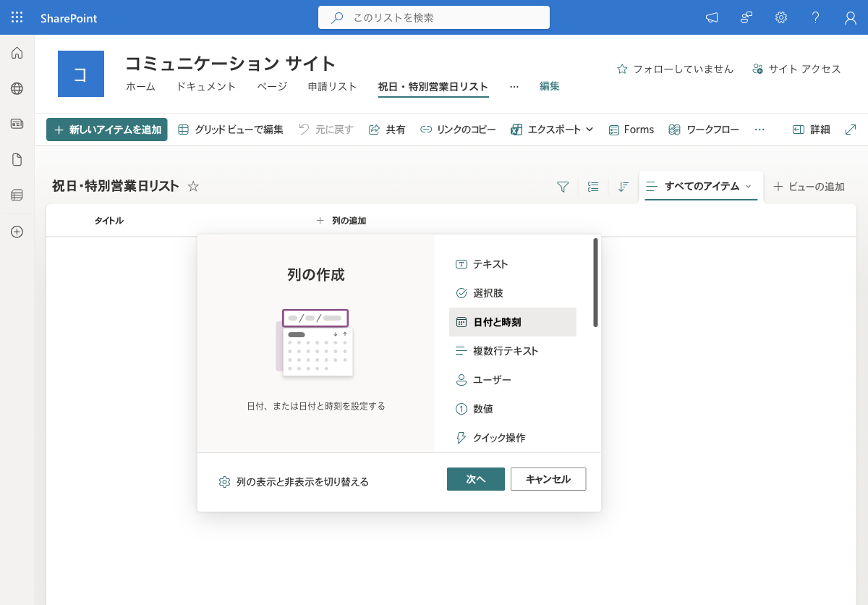Click the SharePoint home link
868x605 pixels.
tap(69, 18)
